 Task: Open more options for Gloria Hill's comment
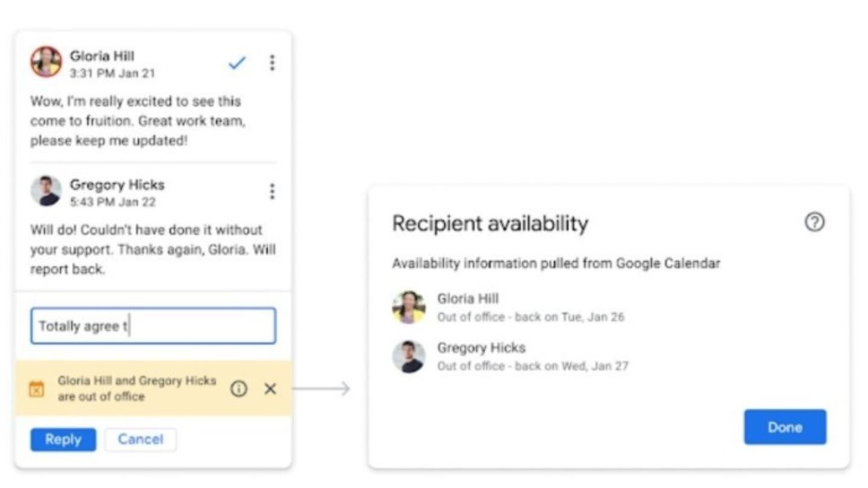(272, 63)
